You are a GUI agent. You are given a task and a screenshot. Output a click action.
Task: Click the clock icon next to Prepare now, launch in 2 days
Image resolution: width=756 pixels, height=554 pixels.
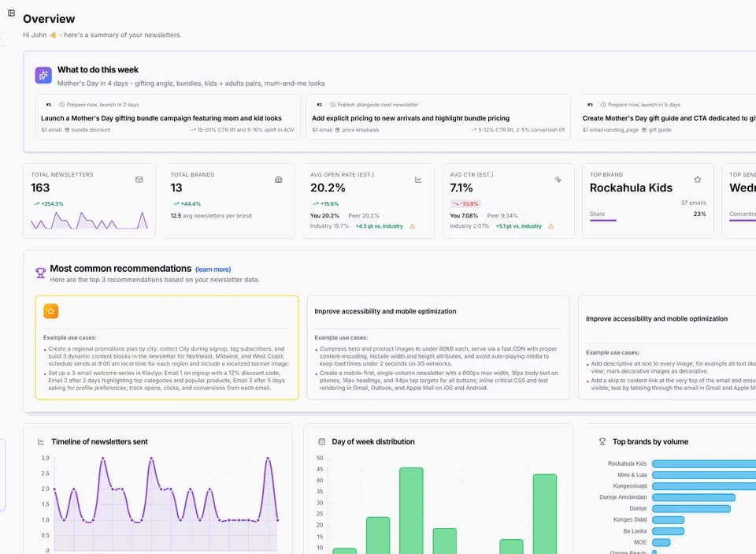tap(61, 105)
